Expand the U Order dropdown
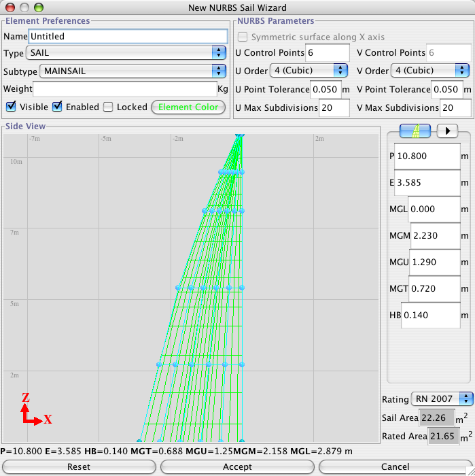This screenshot has width=475, height=476. 309,71
